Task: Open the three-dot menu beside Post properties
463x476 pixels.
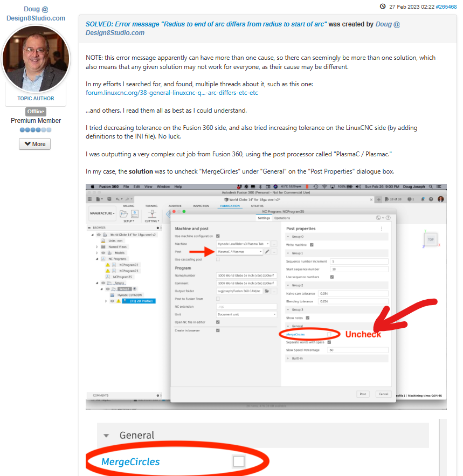Action: point(382,229)
